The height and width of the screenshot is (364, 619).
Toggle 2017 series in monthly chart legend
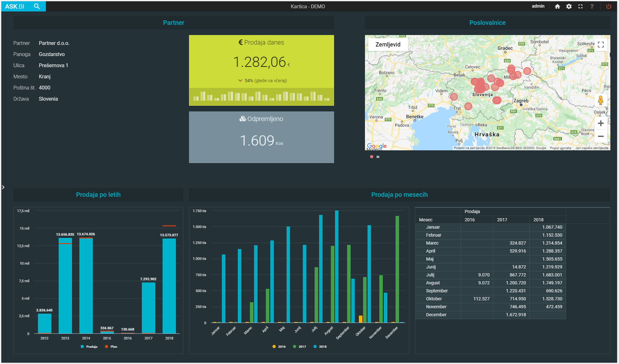pos(300,346)
